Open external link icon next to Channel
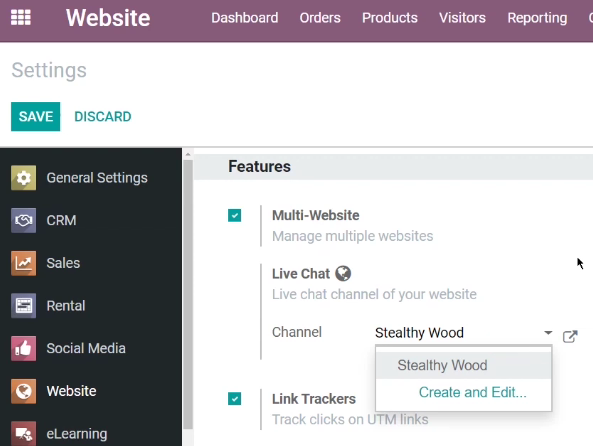This screenshot has width=593, height=446. [570, 336]
